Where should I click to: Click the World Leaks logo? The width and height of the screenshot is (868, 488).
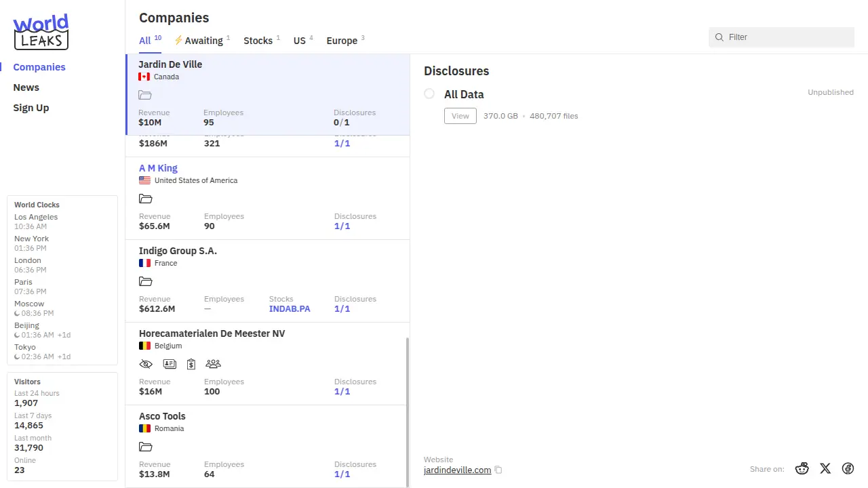click(x=41, y=32)
